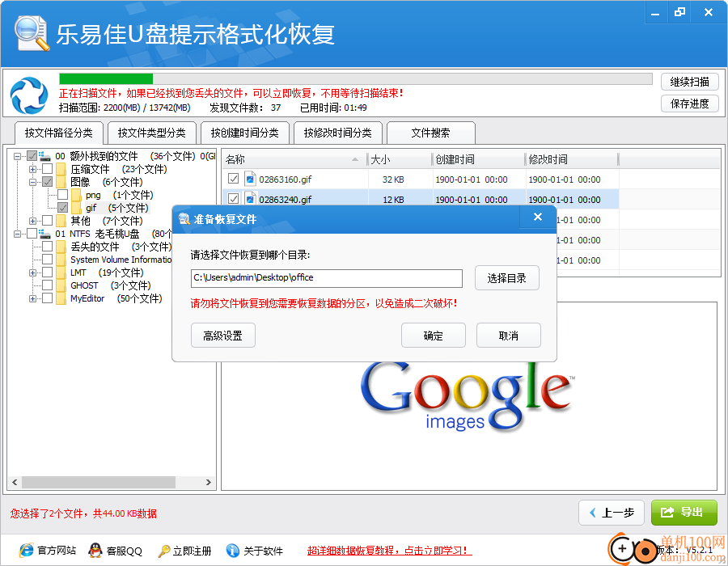This screenshot has height=566, width=728.
Task: Collapse the 图像 tree node
Action: (32, 182)
